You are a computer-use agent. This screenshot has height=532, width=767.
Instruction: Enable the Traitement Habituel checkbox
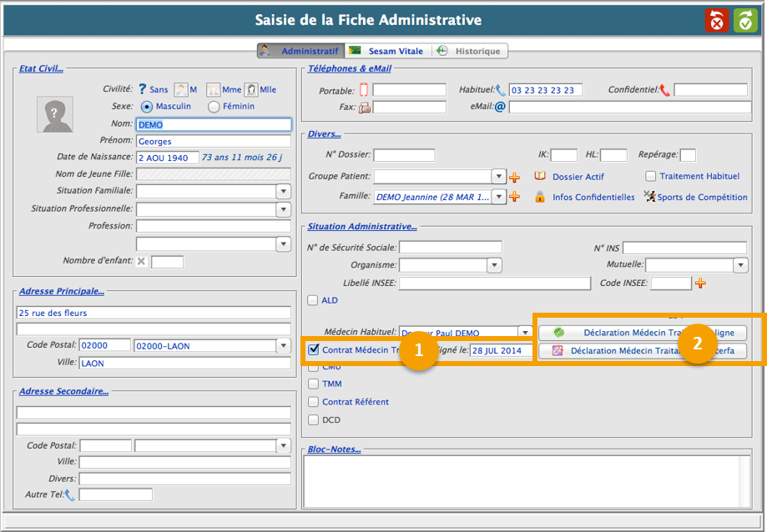(x=651, y=176)
